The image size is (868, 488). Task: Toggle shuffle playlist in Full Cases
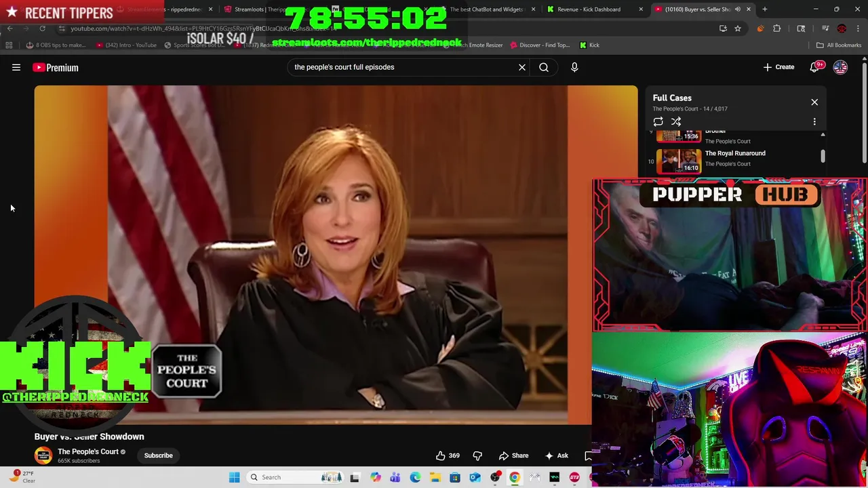[x=676, y=121]
